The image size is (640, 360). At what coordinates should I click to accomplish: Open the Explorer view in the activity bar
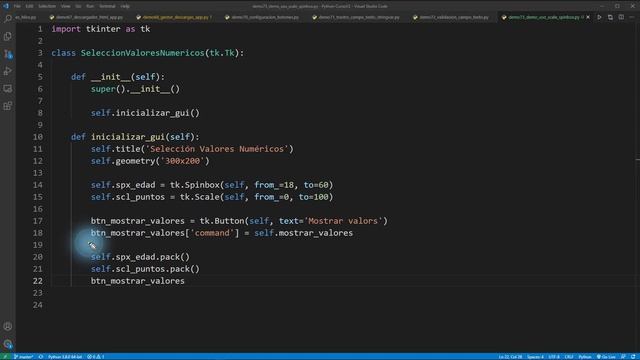8,36
